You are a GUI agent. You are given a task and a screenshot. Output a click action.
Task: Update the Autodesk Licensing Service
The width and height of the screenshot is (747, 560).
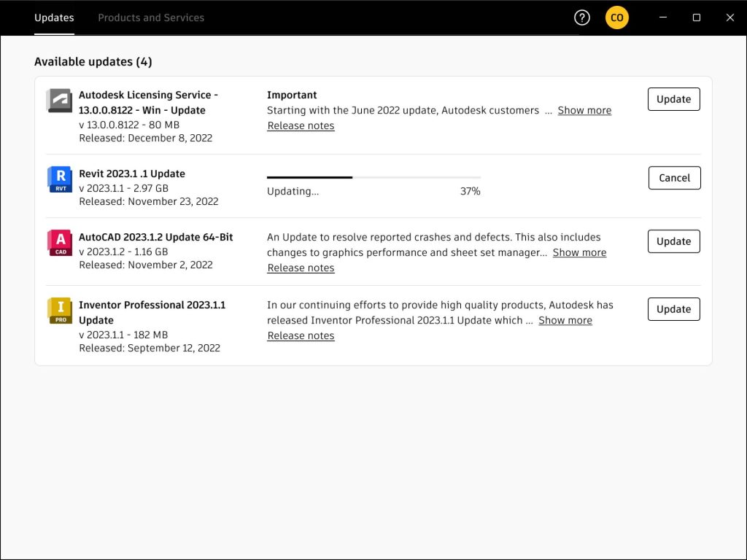click(673, 99)
